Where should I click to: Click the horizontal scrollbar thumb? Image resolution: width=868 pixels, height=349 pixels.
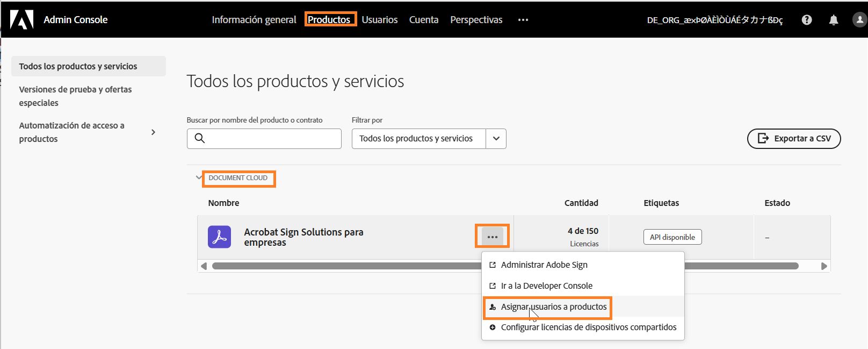[x=505, y=266]
